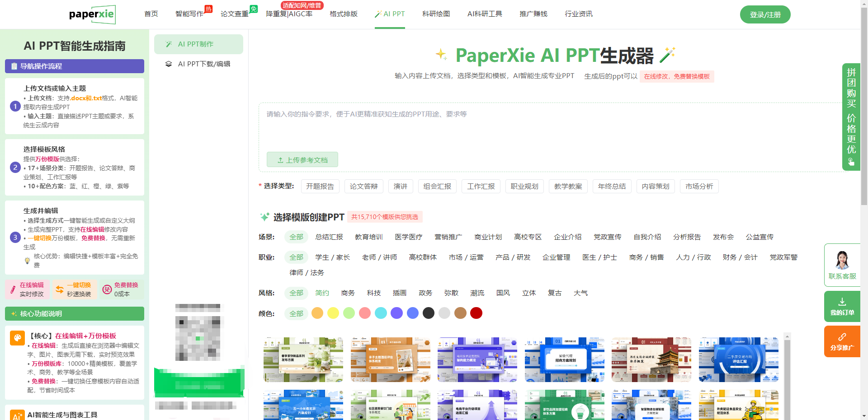Click the 上传参考文档 button
This screenshot has height=420, width=868.
pos(302,160)
